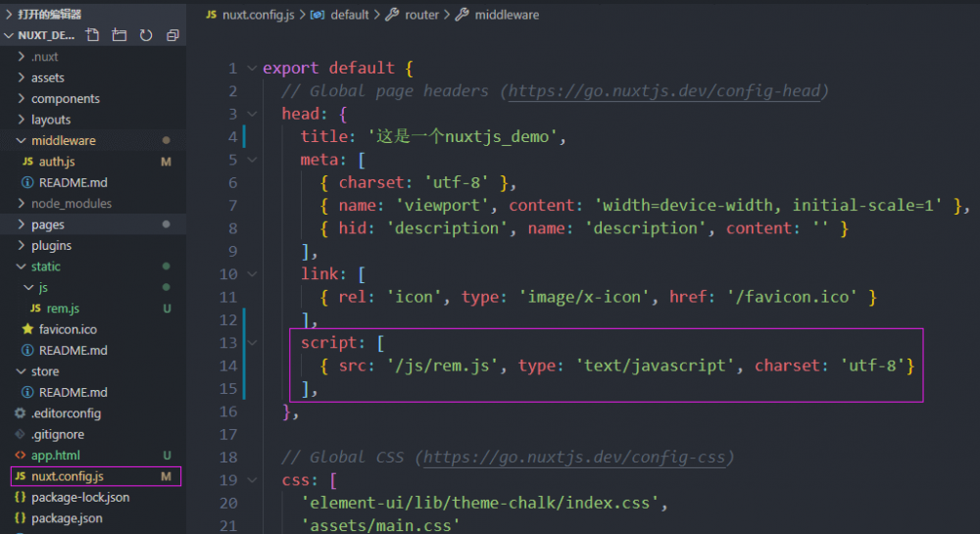980x534 pixels.
Task: Refresh the explorer with the refresh icon
Action: tap(146, 35)
